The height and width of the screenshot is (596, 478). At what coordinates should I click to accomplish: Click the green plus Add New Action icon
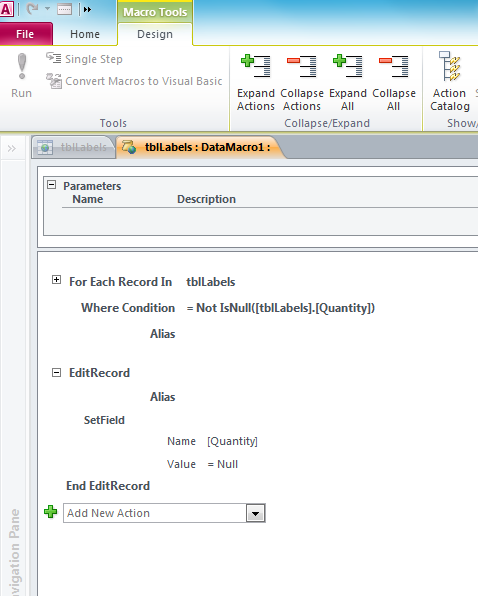coord(51,512)
